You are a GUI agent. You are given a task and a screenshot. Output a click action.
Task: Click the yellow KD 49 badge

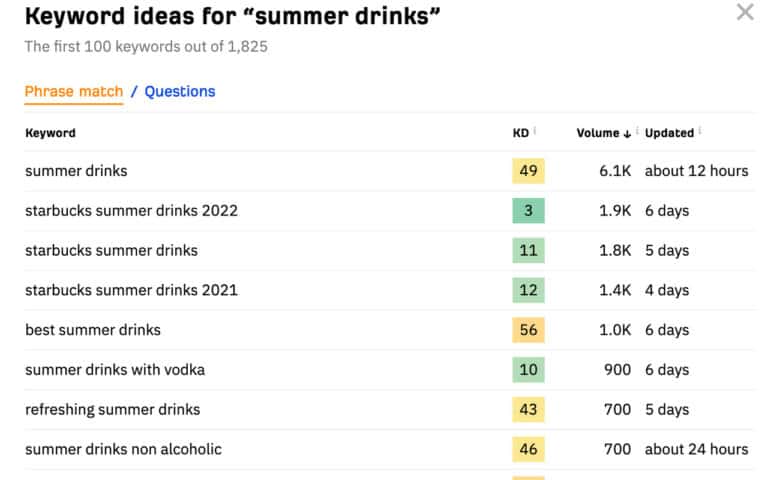[528, 171]
